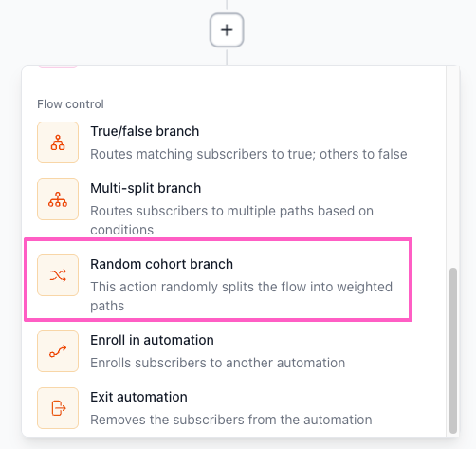Click the Random cohort shuffle icon
Screen dimensions: 476x449
point(58,275)
